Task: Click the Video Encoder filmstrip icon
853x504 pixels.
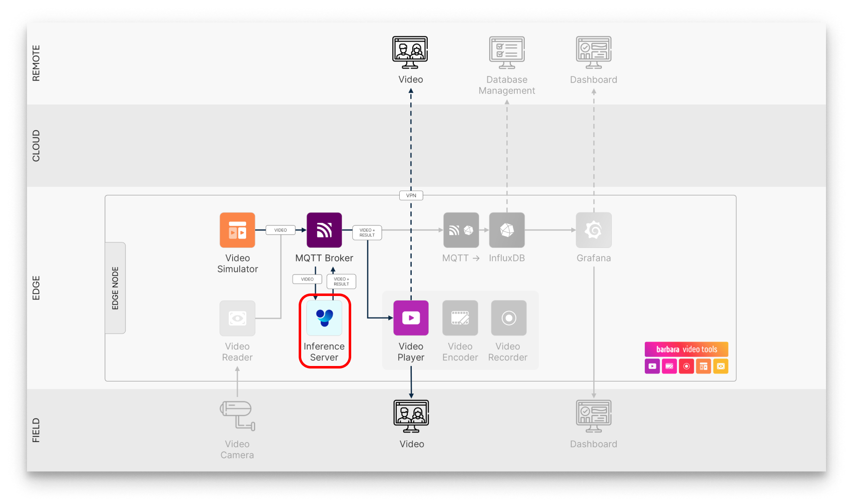Action: point(460,317)
